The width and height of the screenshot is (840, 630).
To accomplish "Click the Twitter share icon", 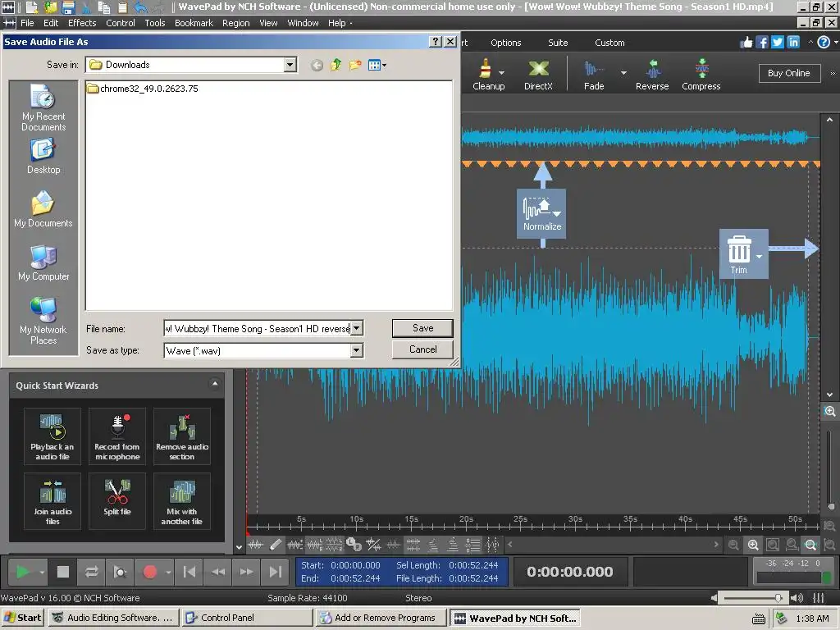I will tap(778, 43).
